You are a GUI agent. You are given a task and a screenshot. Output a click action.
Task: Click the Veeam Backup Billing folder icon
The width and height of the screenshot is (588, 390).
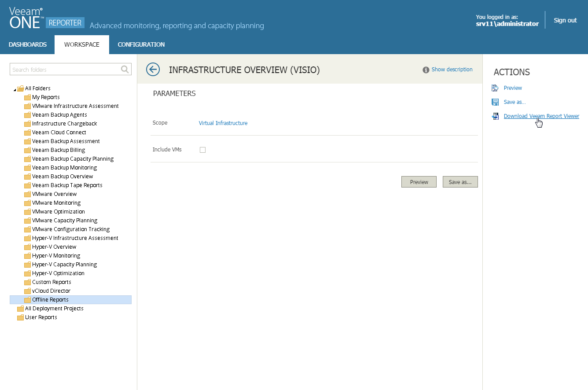pos(27,150)
